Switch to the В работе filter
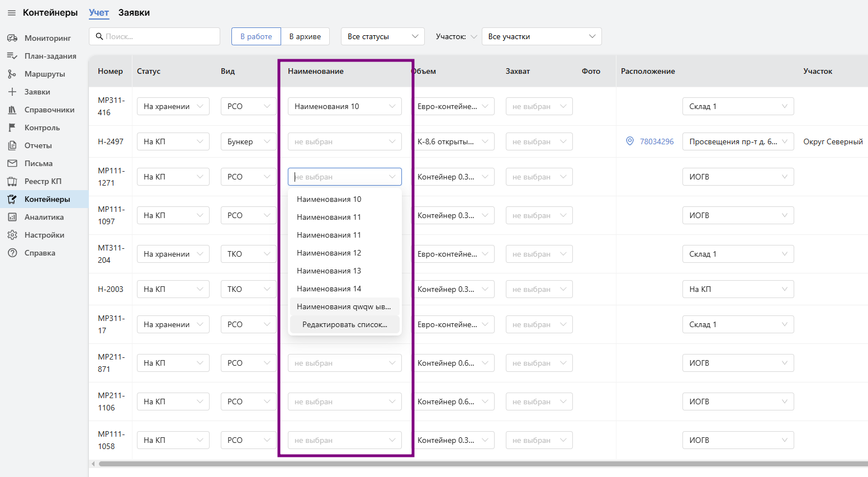 pos(256,36)
